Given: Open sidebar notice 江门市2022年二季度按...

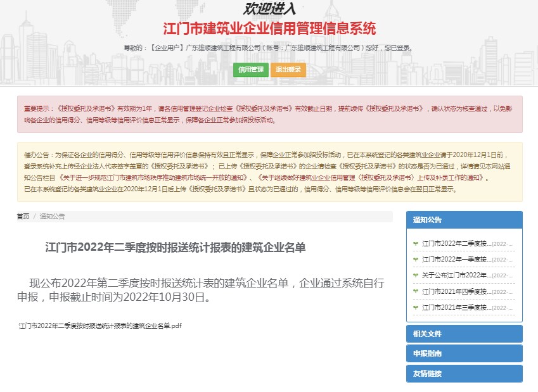Looking at the screenshot, I should tap(456, 243).
